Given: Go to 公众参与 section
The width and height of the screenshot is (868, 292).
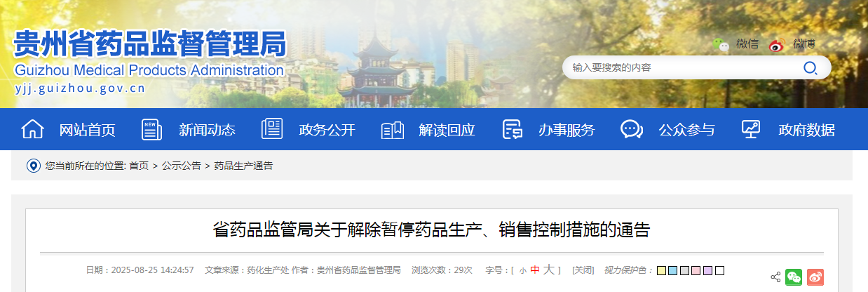Looking at the screenshot, I should [686, 130].
